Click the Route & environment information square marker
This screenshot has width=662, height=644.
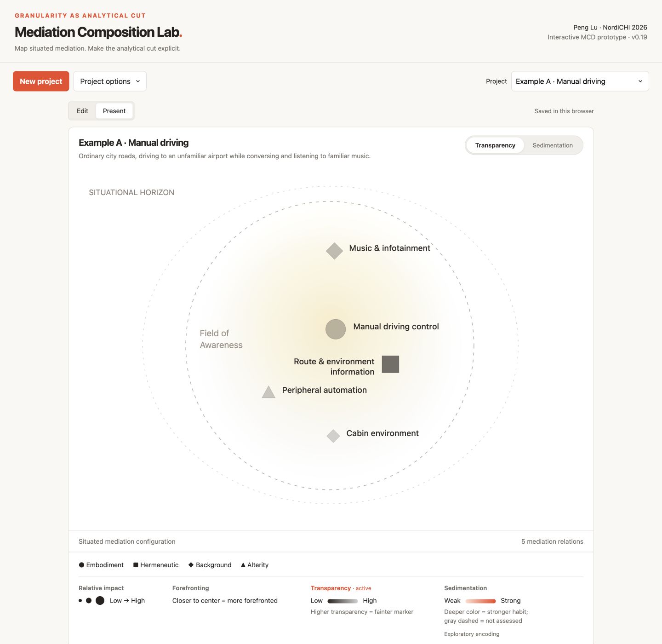[390, 364]
